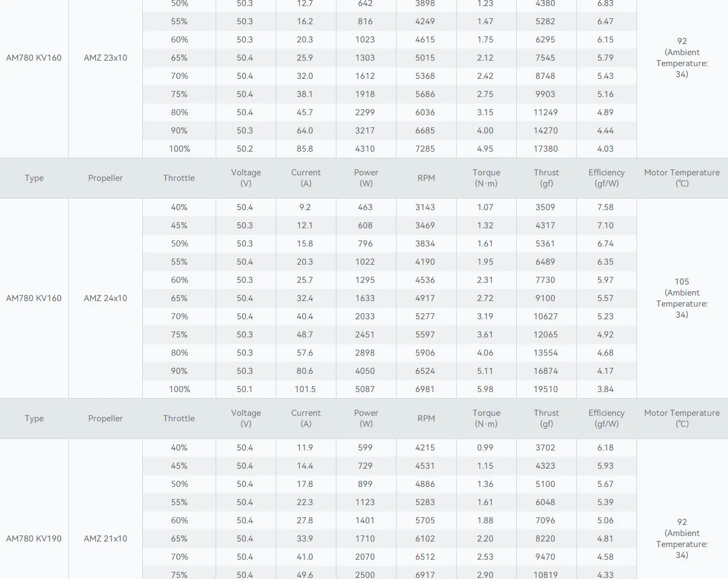
Task: Click the AMZ 24x10 propeller cell
Action: pos(105,298)
